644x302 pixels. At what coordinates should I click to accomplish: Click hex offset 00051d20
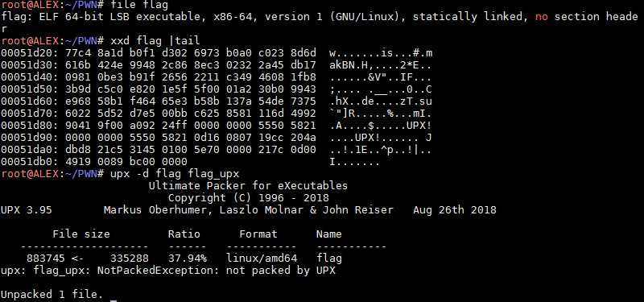click(27, 53)
